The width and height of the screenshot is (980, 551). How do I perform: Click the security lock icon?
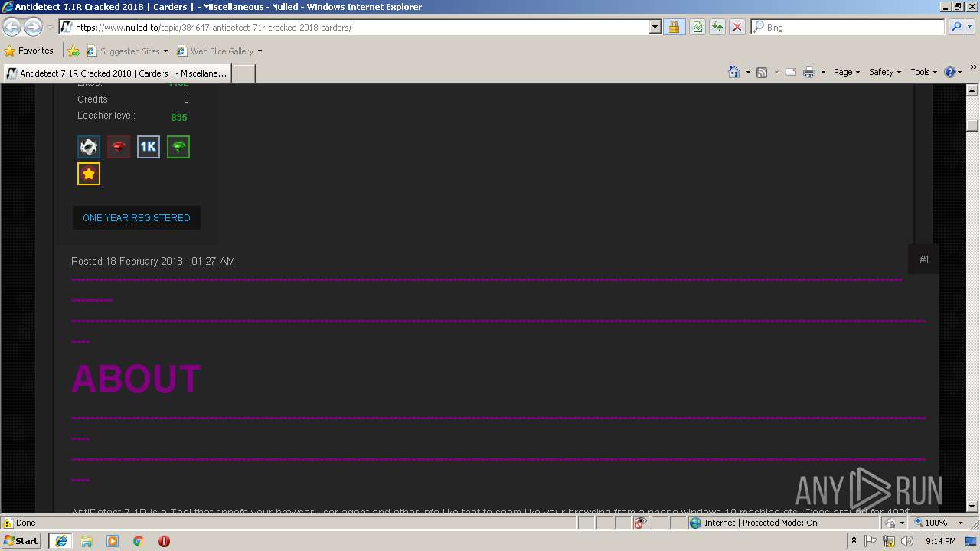(674, 27)
